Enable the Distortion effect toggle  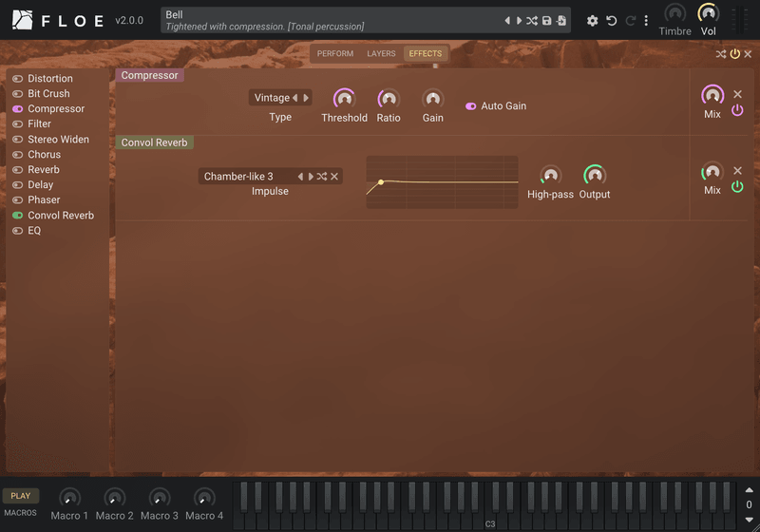[17, 79]
